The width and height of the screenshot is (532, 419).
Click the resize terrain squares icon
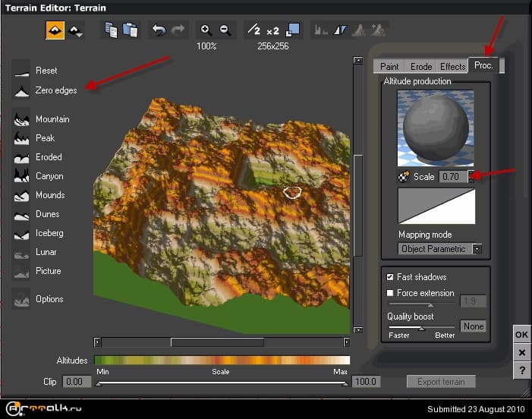click(x=293, y=30)
